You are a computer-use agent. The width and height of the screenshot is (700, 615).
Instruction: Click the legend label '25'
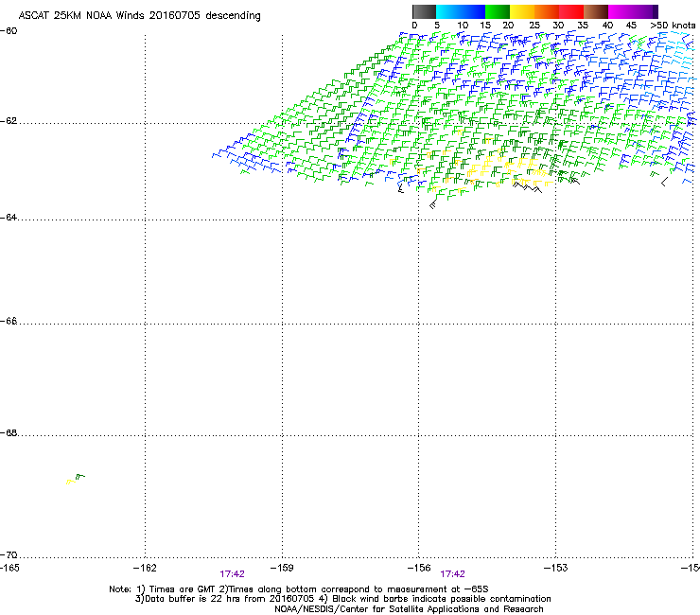[x=534, y=26]
